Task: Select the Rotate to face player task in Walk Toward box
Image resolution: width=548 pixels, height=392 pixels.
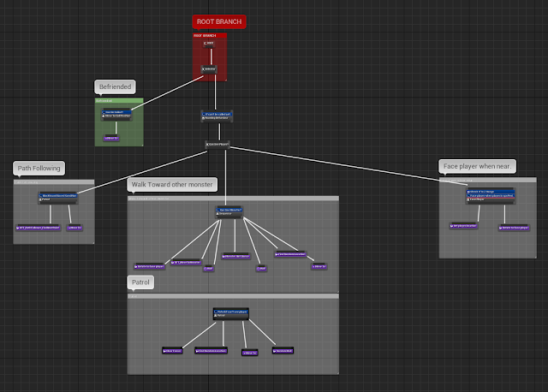Action: [150, 266]
